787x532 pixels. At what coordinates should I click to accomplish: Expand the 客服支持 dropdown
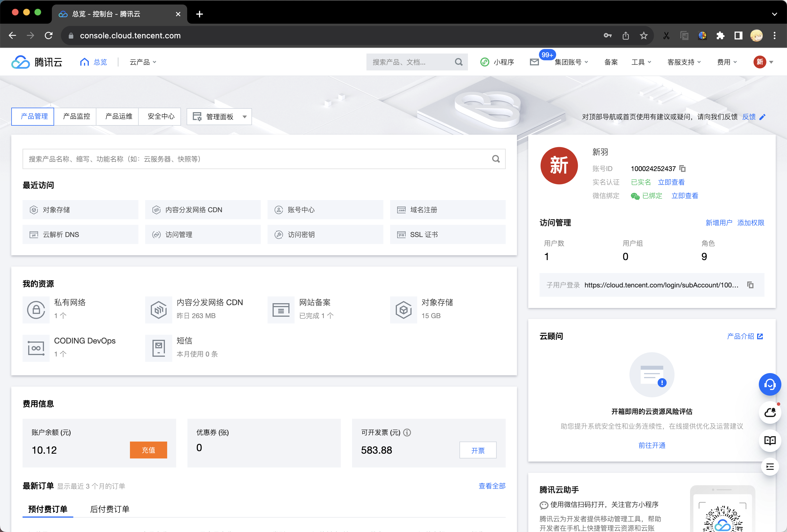(x=684, y=62)
